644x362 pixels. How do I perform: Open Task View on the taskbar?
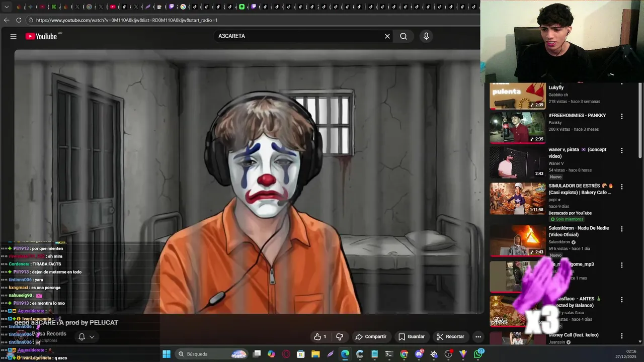(x=257, y=354)
